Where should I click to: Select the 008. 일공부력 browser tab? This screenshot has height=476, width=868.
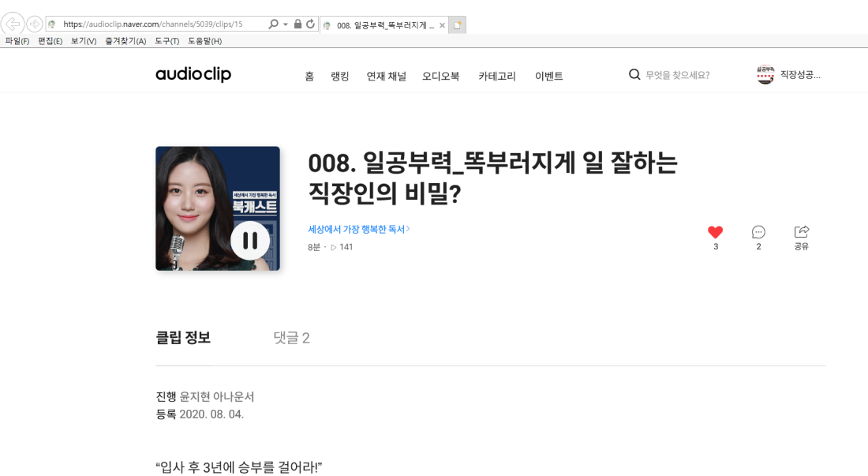click(x=383, y=25)
